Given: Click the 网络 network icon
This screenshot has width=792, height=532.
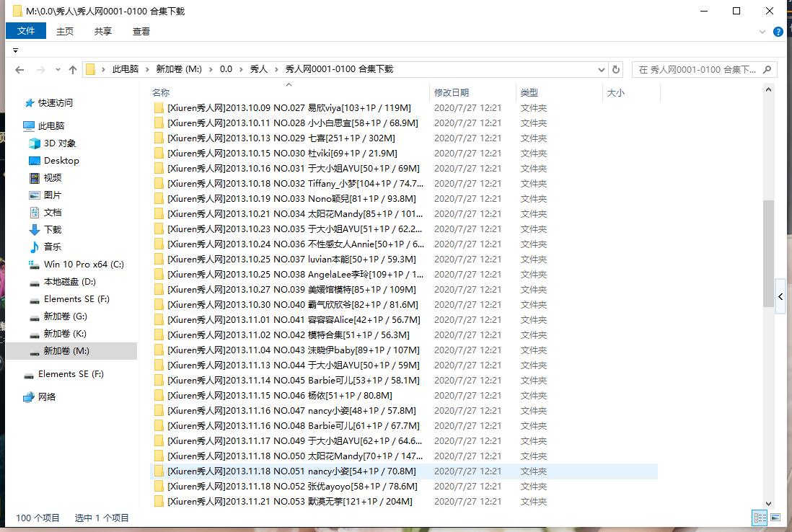Looking at the screenshot, I should point(29,397).
